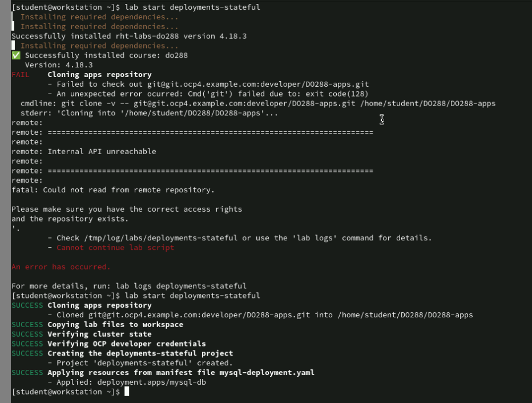
Task: Click the "Cloning apps repository" heading beside FAIL
Action: tap(99, 75)
